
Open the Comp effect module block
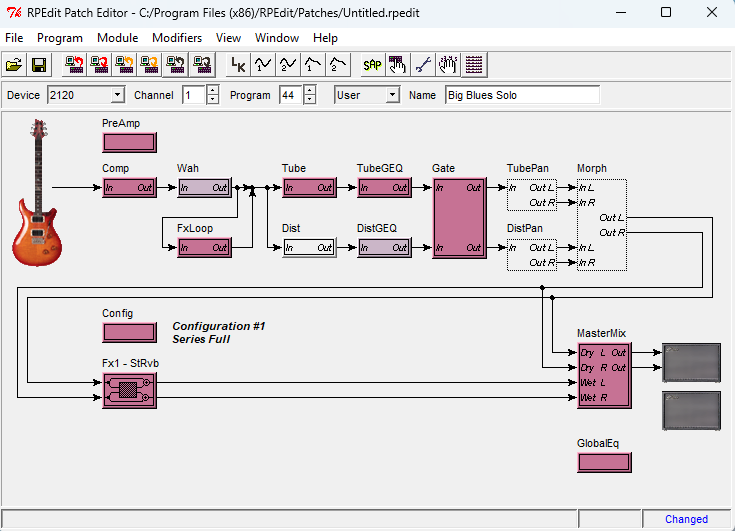click(x=129, y=187)
